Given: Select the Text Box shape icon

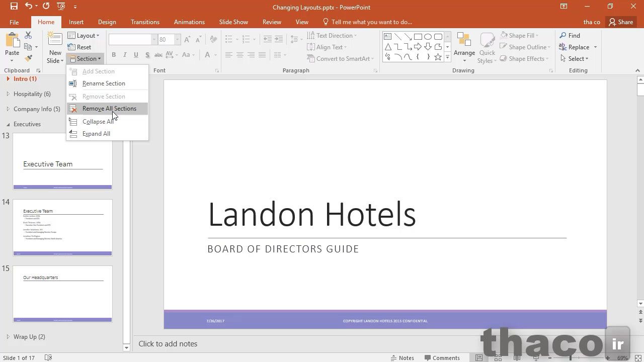Looking at the screenshot, I should 387,37.
